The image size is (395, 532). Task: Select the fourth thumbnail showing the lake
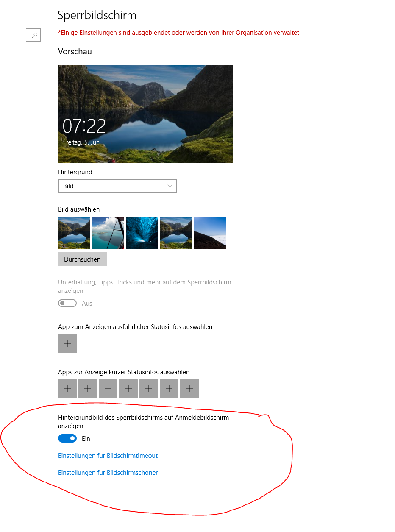click(x=176, y=233)
